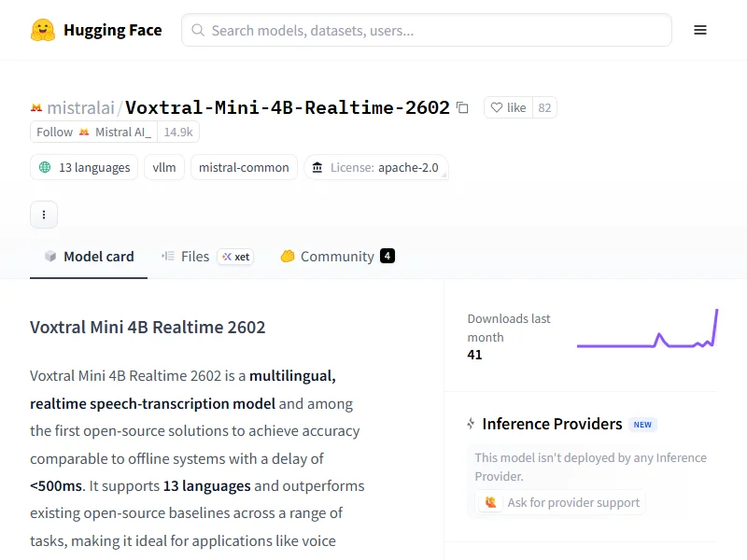Expand the three-dot more options menu
747x560 pixels.
tap(44, 215)
